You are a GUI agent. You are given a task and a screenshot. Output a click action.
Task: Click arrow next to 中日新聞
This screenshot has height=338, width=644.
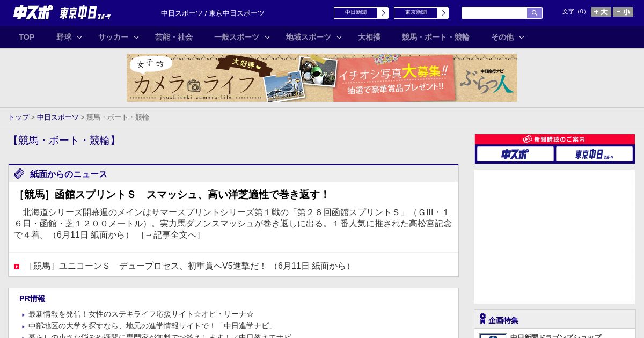coord(383,13)
